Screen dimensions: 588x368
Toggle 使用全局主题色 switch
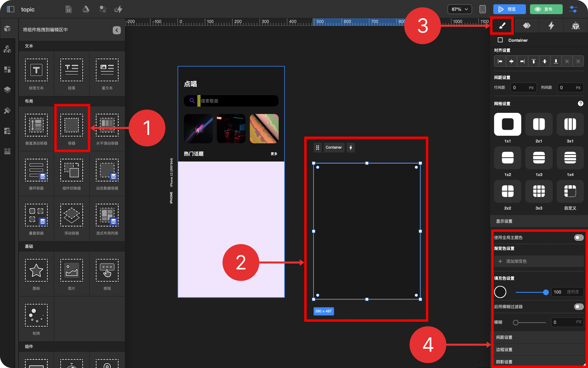(x=579, y=238)
